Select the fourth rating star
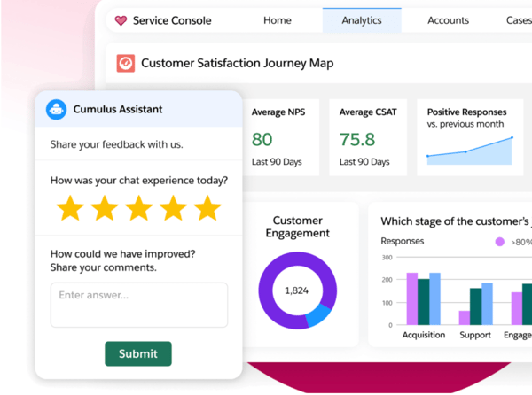This screenshot has height=395, width=532. click(x=173, y=208)
